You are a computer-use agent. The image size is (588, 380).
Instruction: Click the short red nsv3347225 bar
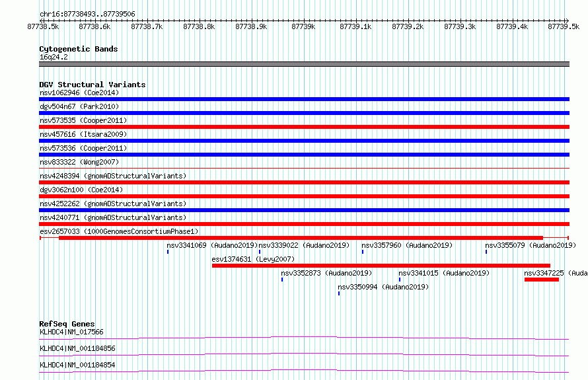pyautogui.click(x=542, y=280)
